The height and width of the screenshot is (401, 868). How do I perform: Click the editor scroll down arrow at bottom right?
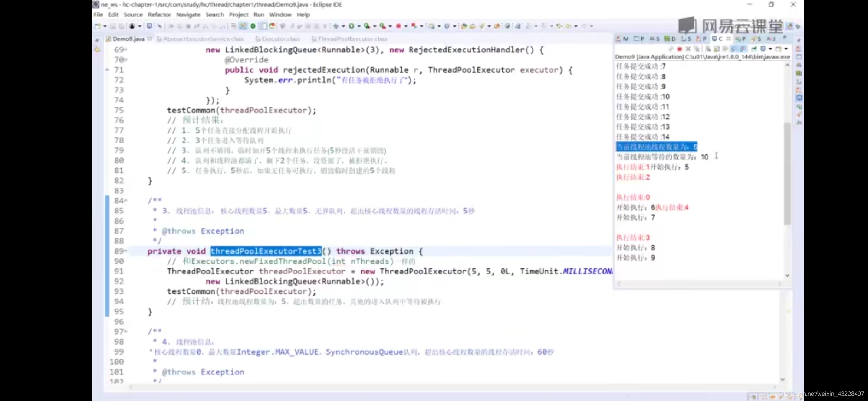coord(782,379)
